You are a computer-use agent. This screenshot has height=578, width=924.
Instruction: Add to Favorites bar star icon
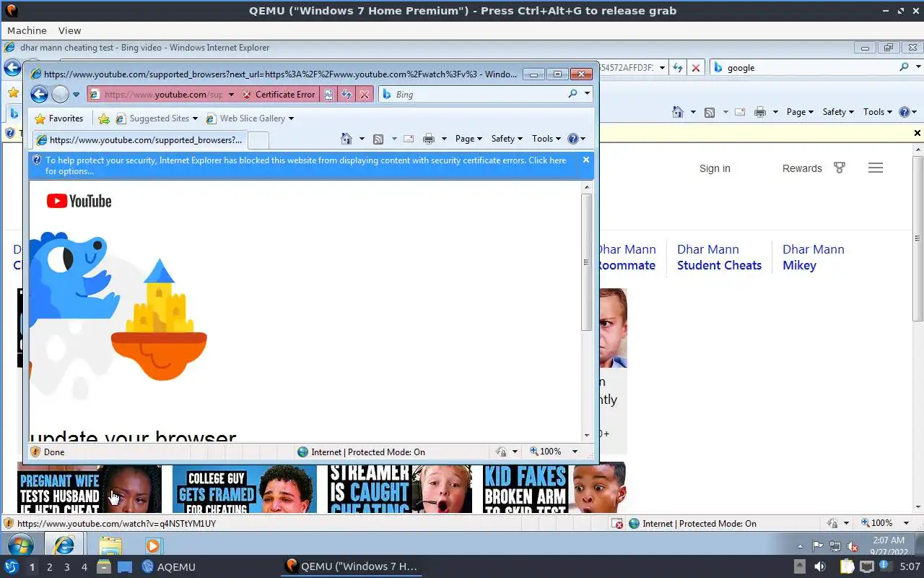point(104,118)
